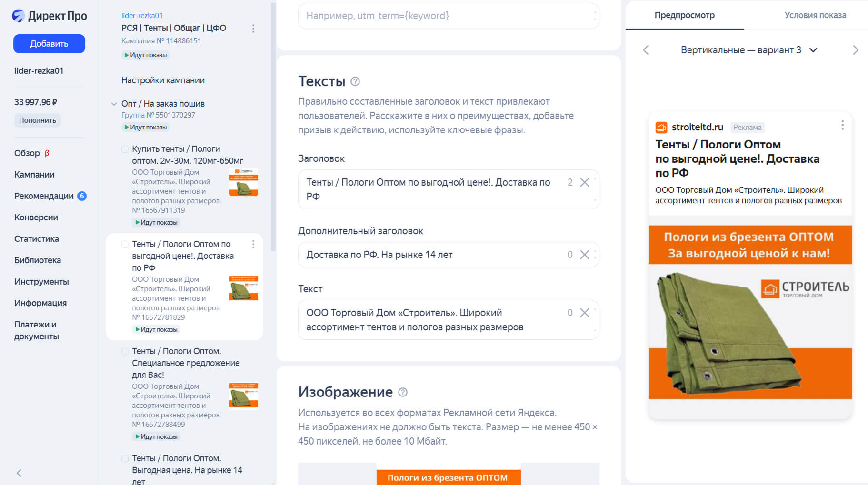The width and height of the screenshot is (868, 485).
Task: Edit the Заголовок text field
Action: (x=449, y=189)
